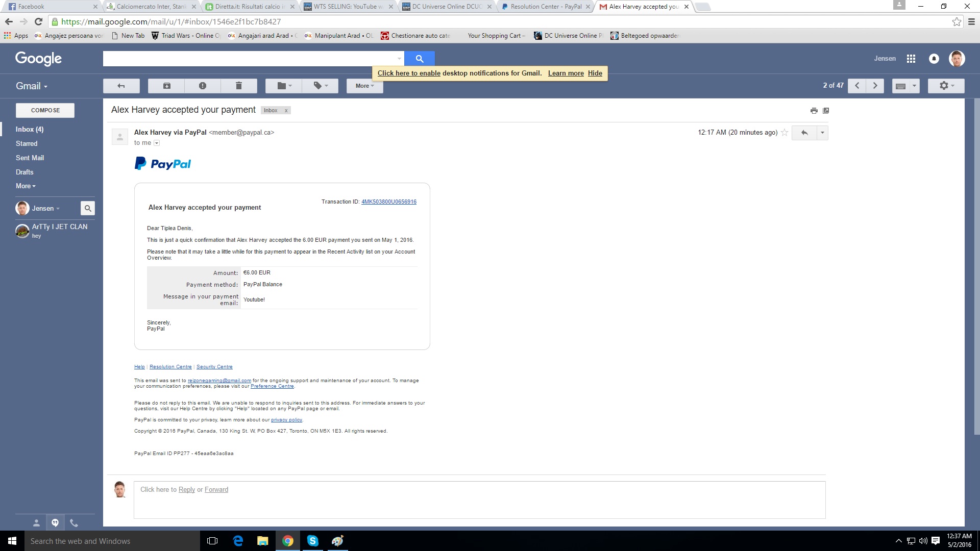The width and height of the screenshot is (980, 551).
Task: Go to the newer conversation arrow
Action: coord(857,86)
